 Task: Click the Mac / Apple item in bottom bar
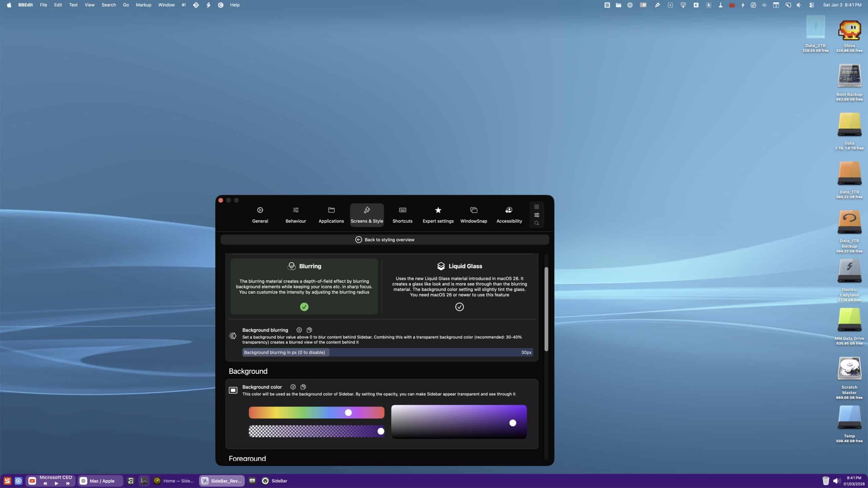pos(100,481)
